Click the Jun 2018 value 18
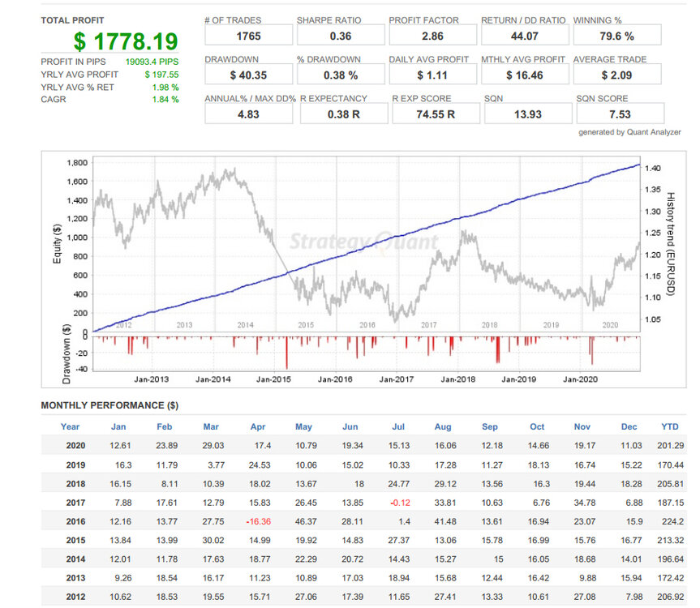 [x=359, y=484]
